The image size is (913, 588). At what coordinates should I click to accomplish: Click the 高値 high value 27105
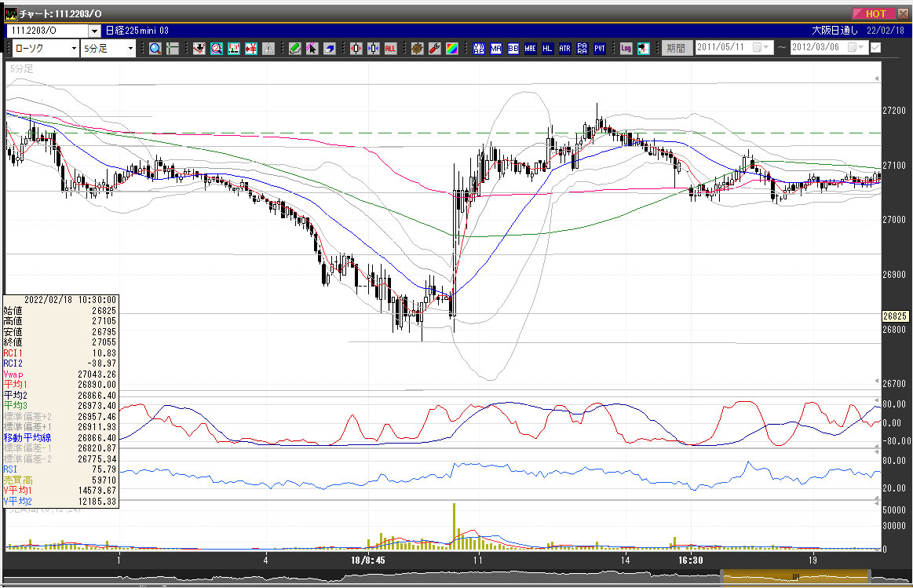pos(104,321)
